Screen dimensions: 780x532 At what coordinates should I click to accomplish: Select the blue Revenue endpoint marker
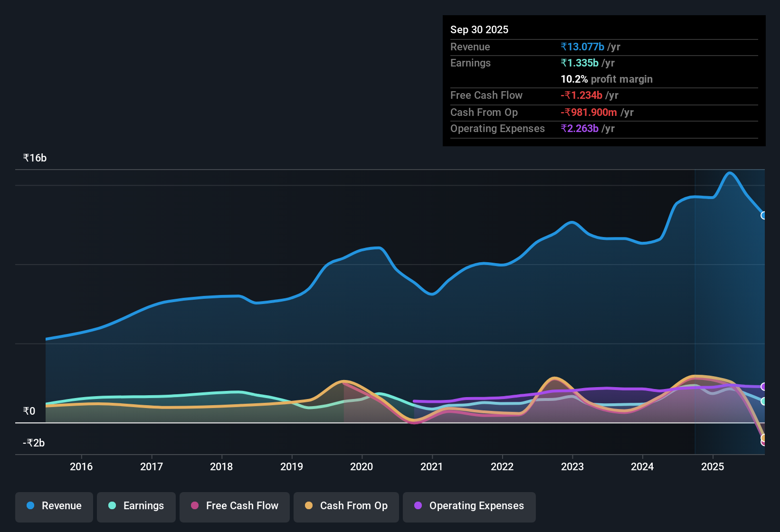pyautogui.click(x=763, y=215)
